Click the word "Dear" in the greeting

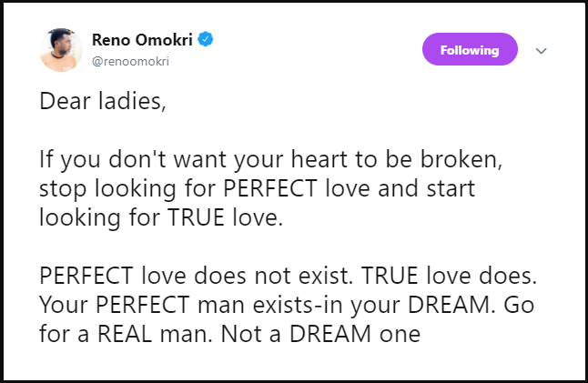(x=65, y=101)
